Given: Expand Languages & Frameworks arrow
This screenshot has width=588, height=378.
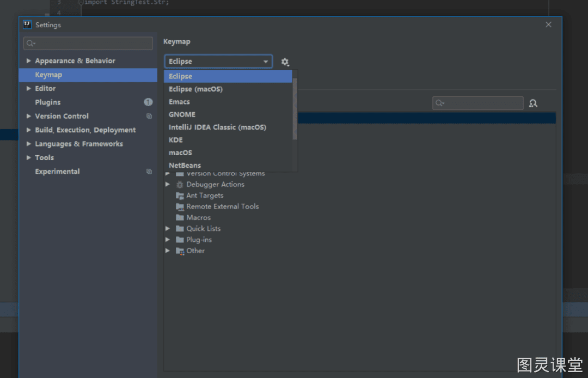Looking at the screenshot, I should [28, 144].
